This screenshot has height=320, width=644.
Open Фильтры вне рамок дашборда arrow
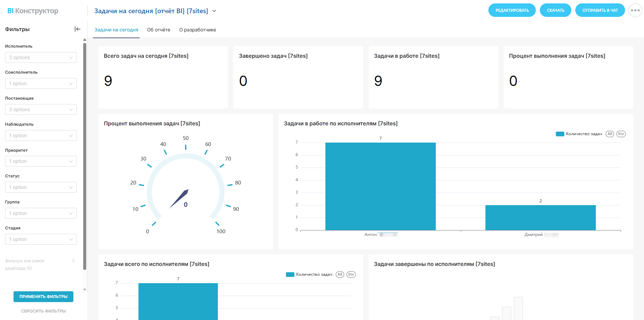pos(73,261)
